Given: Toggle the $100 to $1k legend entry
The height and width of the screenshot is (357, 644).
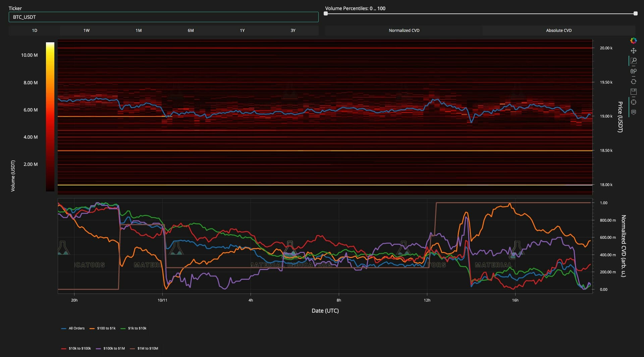Looking at the screenshot, I should [102, 328].
